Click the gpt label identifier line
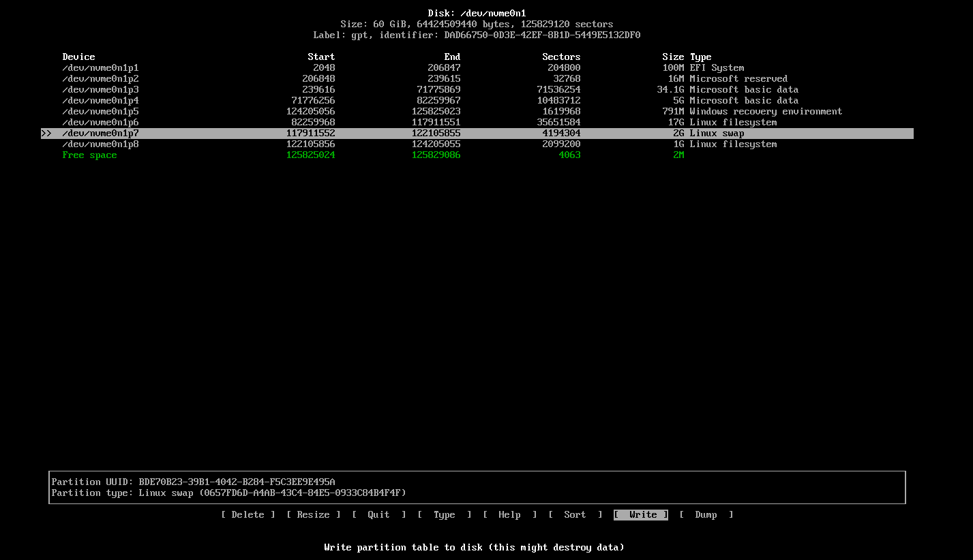Image resolution: width=973 pixels, height=560 pixels. pos(477,35)
